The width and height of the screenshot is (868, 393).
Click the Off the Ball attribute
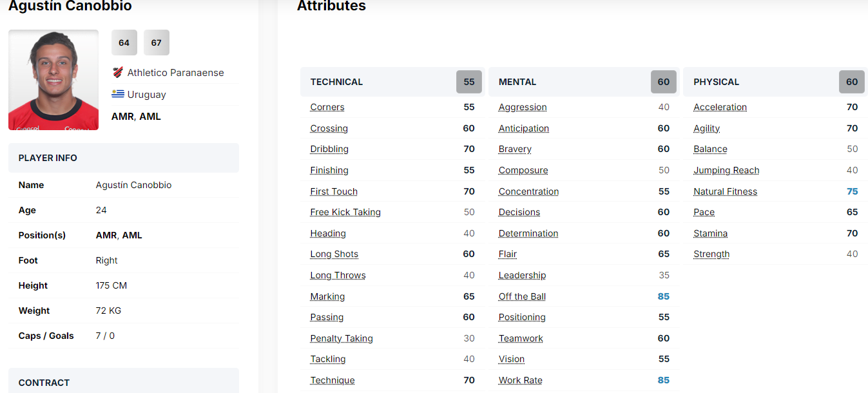[x=522, y=296]
